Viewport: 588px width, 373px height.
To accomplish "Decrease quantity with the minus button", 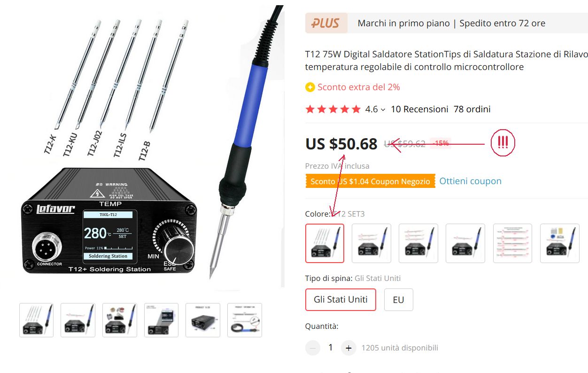I will pyautogui.click(x=313, y=348).
